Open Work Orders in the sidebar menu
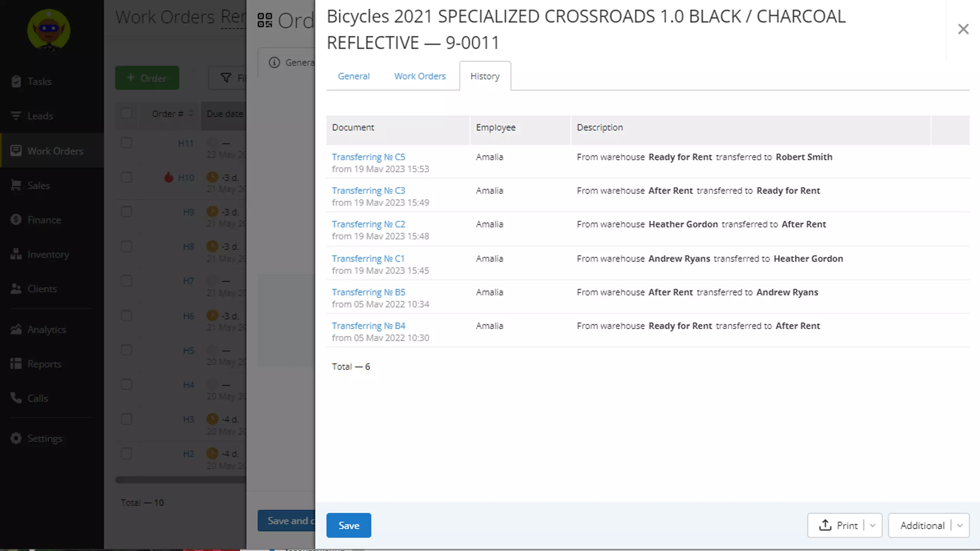 (x=52, y=150)
